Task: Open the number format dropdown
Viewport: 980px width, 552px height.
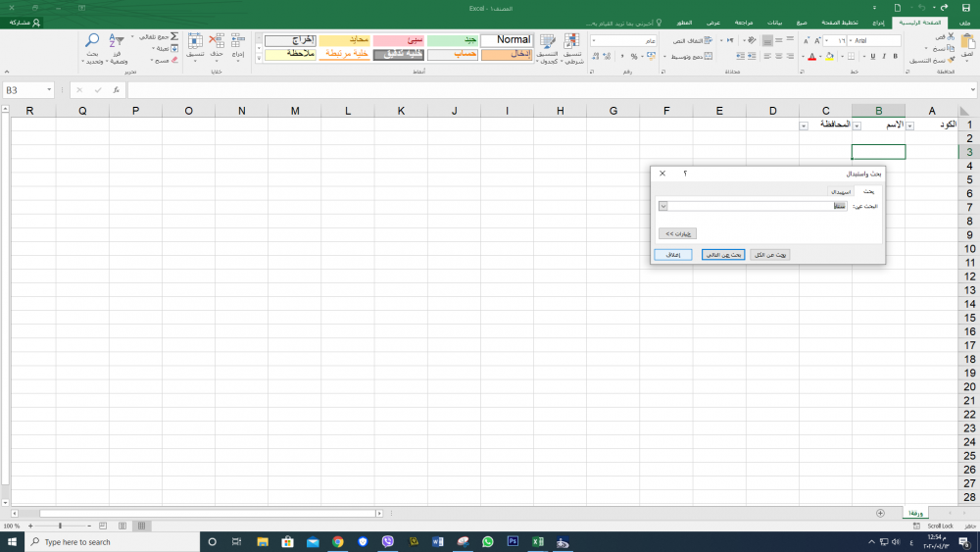Action: [x=594, y=40]
